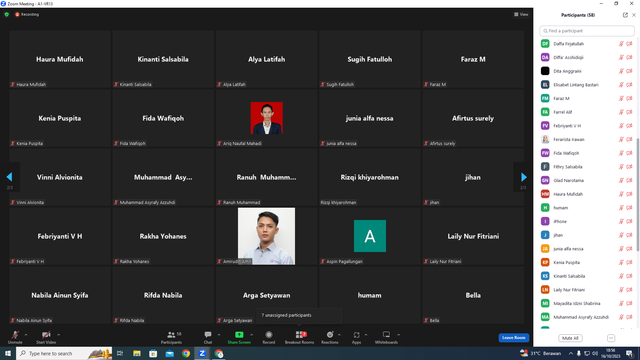This screenshot has width=640, height=360.
Task: Go to the previous gallery page arrow
Action: (x=9, y=177)
